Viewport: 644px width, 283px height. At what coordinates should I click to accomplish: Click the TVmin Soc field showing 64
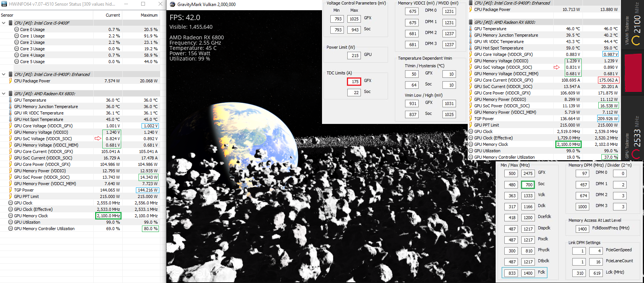(413, 85)
